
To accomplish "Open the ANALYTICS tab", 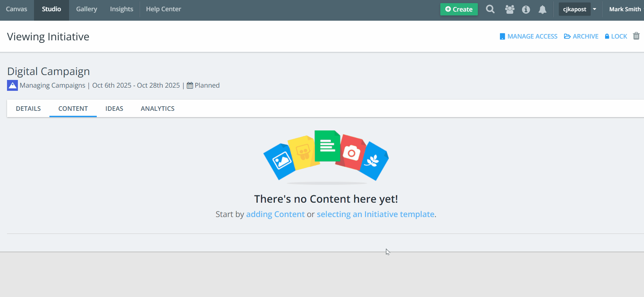I will 157,109.
